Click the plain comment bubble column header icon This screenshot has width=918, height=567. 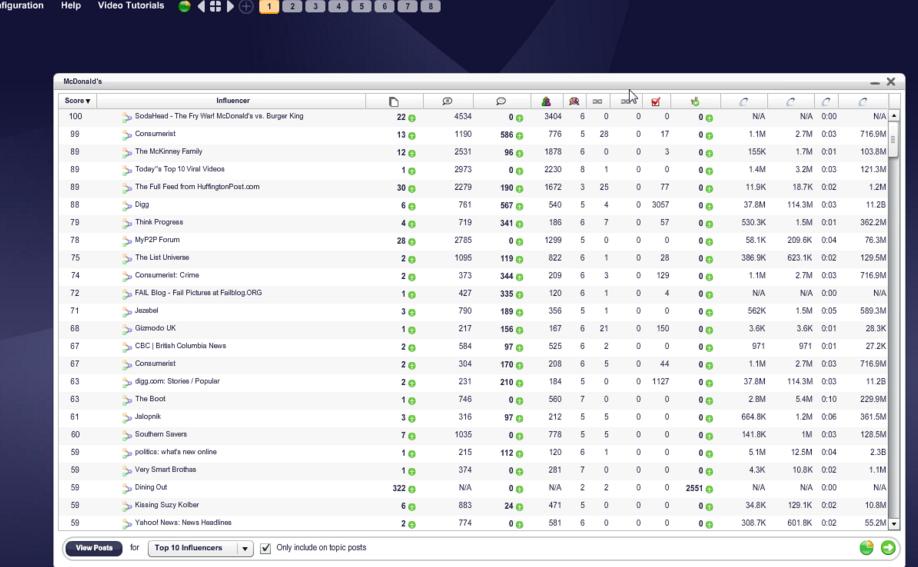tap(501, 101)
